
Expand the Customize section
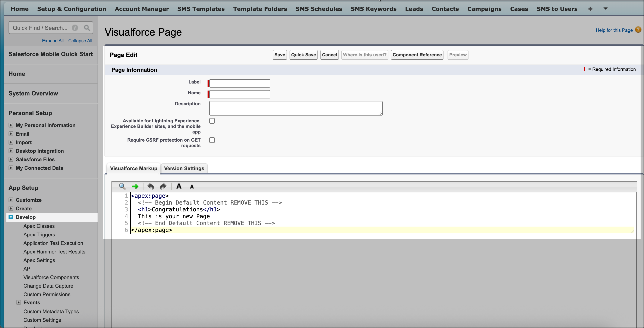pos(11,200)
